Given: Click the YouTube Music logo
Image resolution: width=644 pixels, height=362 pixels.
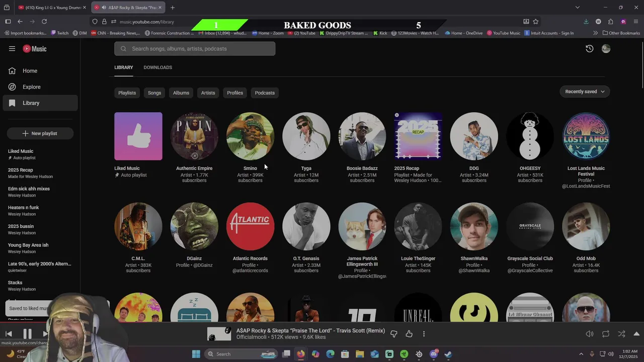Looking at the screenshot, I should coord(35,49).
